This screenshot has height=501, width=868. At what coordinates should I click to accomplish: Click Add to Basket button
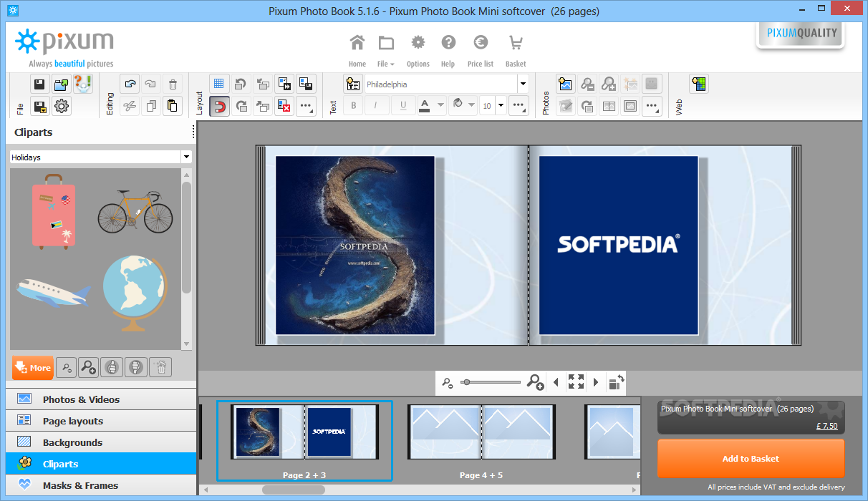(751, 459)
